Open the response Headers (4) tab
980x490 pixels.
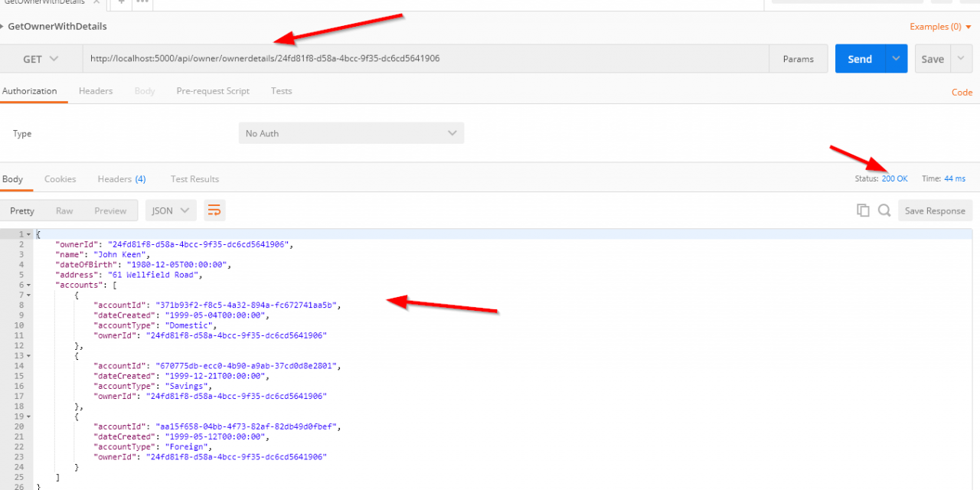coord(121,179)
